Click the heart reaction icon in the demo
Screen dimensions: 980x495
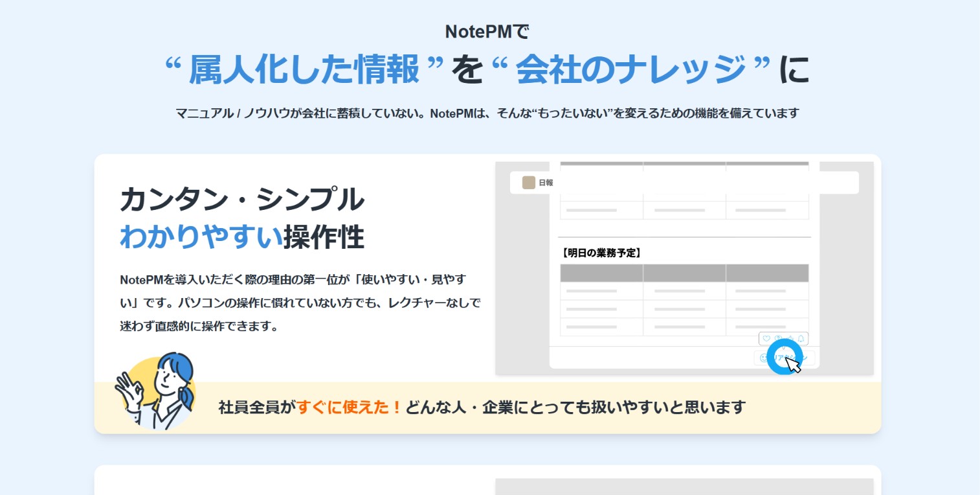pyautogui.click(x=766, y=338)
